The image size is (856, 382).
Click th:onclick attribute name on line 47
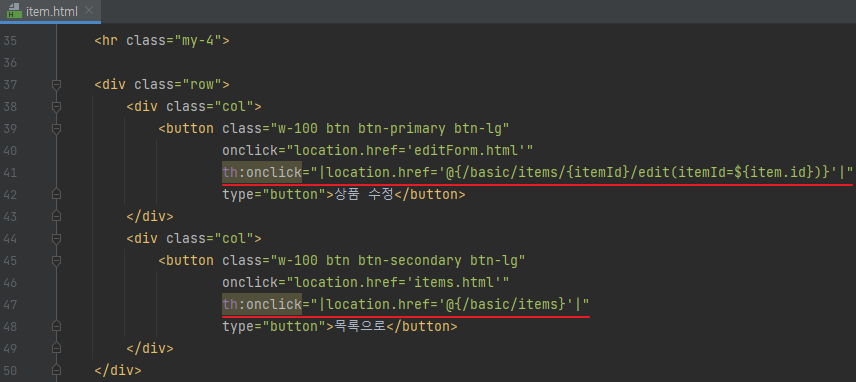pyautogui.click(x=262, y=305)
